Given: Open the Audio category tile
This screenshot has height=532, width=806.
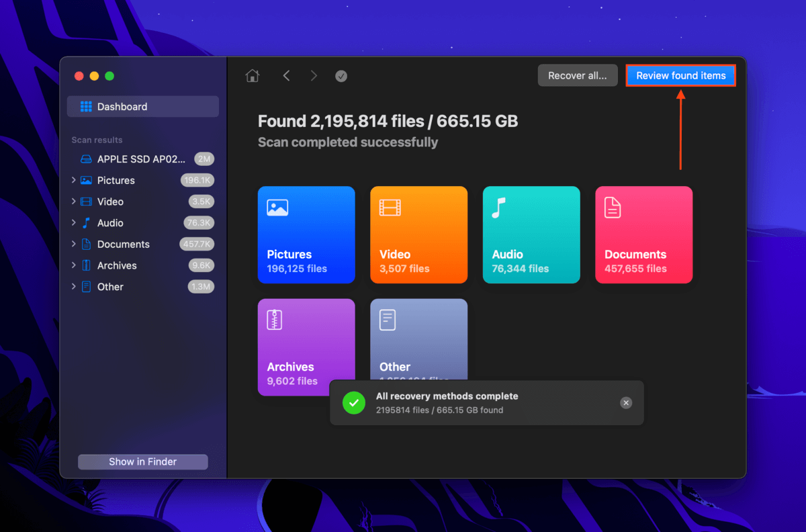Looking at the screenshot, I should point(531,235).
